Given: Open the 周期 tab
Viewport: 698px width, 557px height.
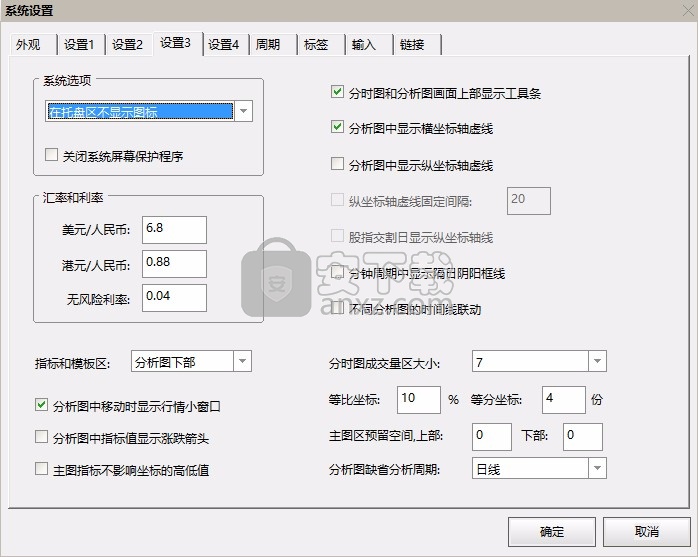Looking at the screenshot, I should [x=273, y=45].
